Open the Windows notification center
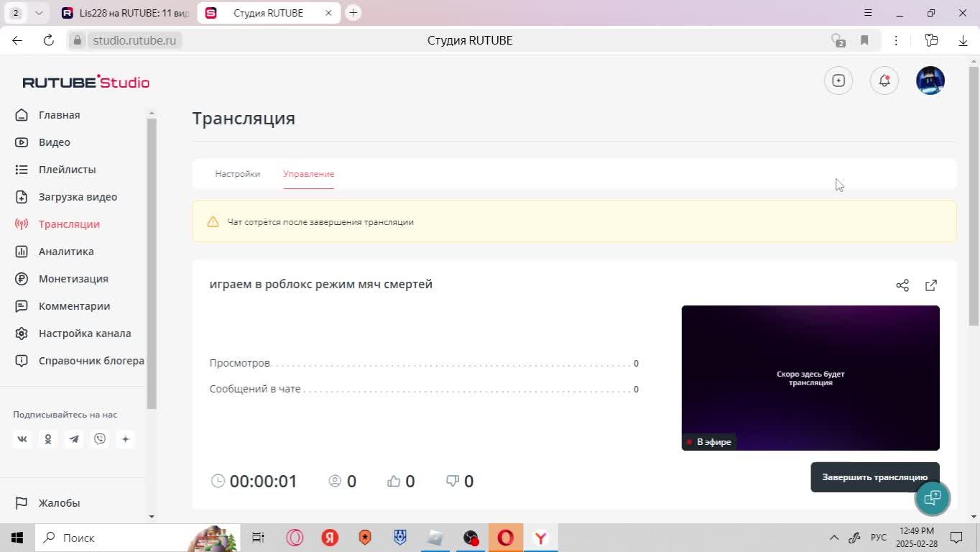This screenshot has height=552, width=980. [956, 538]
